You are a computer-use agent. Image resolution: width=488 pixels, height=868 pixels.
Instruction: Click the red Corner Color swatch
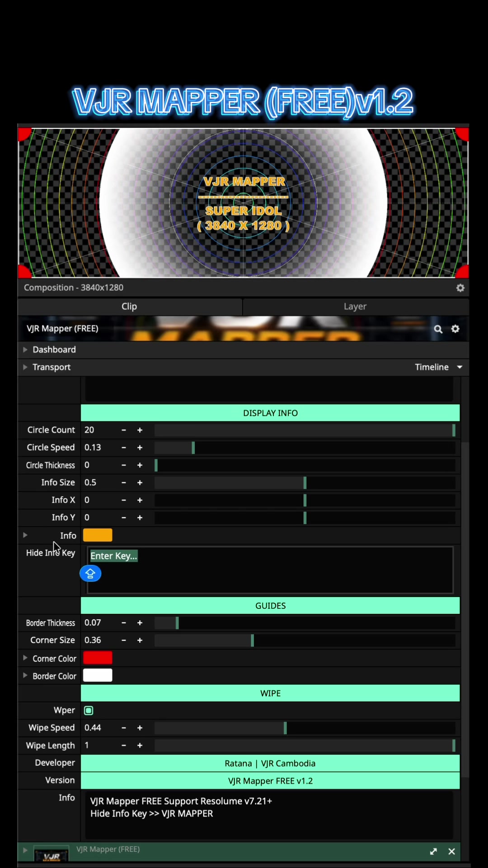click(x=98, y=658)
